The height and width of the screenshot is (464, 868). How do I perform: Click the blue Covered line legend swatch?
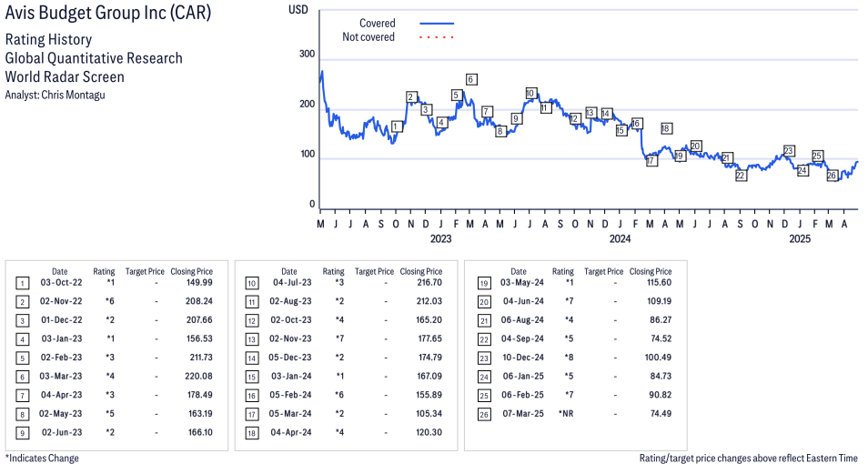(x=437, y=24)
